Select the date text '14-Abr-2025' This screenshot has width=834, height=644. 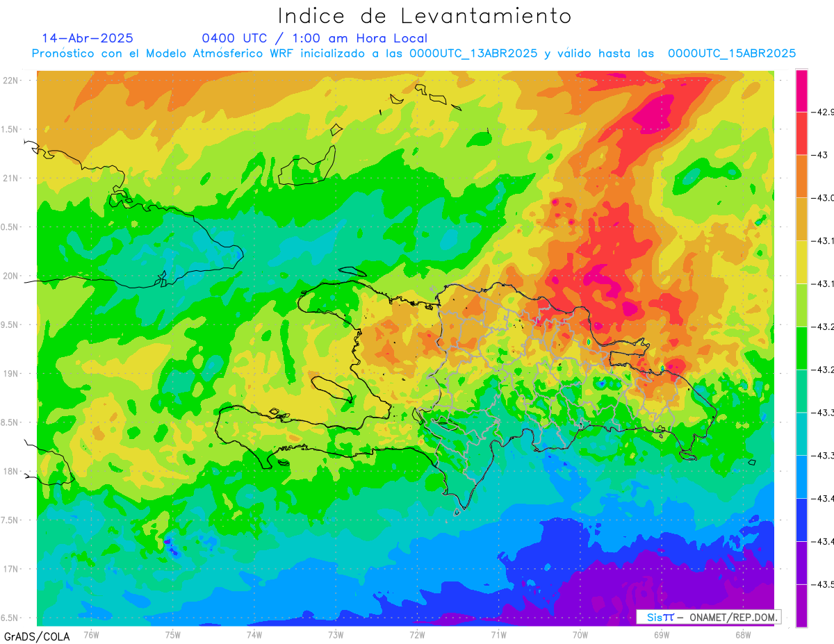88,38
